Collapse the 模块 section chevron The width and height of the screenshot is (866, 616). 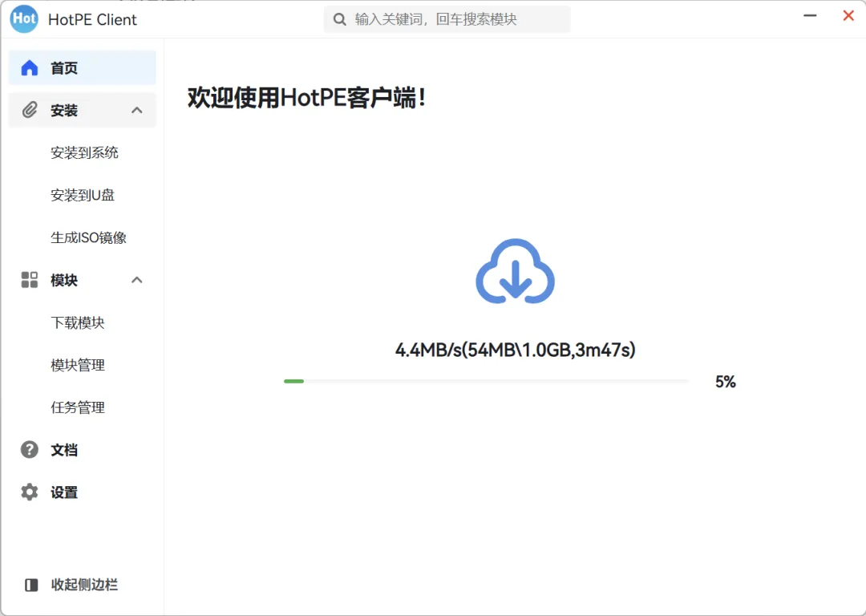coord(137,280)
